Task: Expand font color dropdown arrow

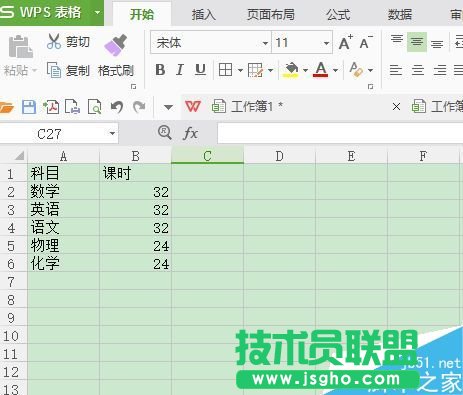Action: pos(335,70)
